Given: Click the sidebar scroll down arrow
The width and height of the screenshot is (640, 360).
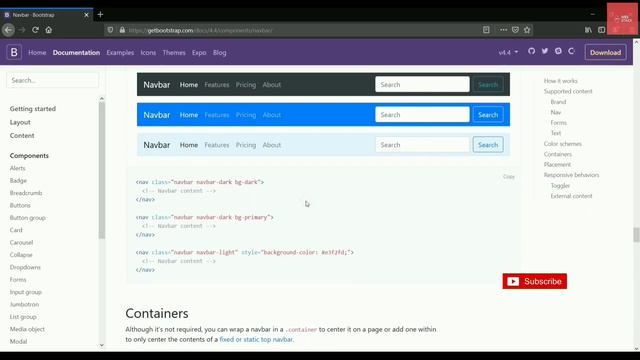Looking at the screenshot, I should pyautogui.click(x=102, y=345).
